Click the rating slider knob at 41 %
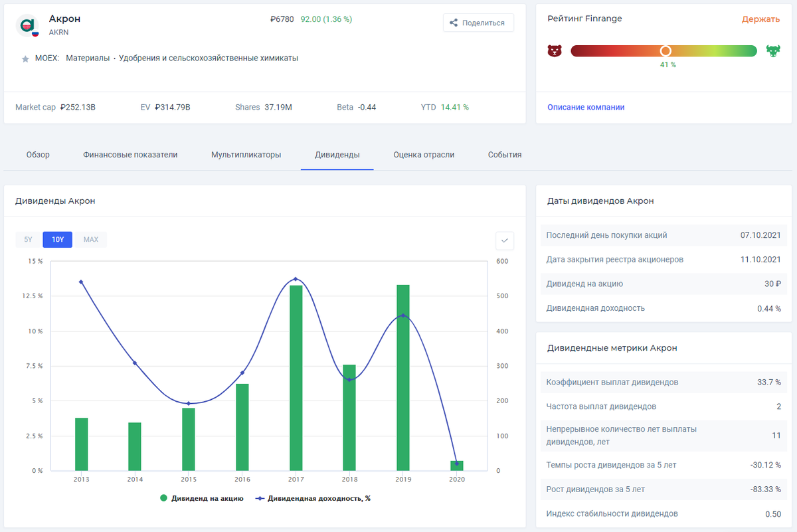 point(665,51)
